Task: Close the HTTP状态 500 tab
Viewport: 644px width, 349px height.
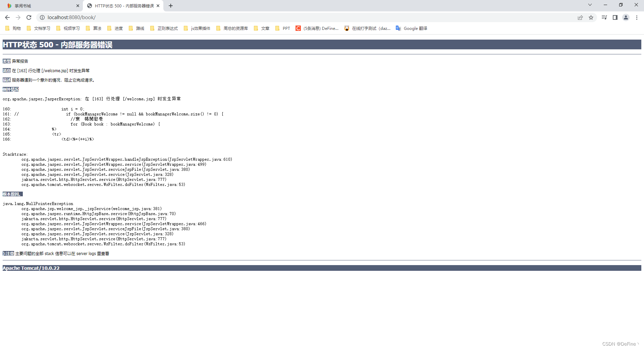Action: point(158,6)
